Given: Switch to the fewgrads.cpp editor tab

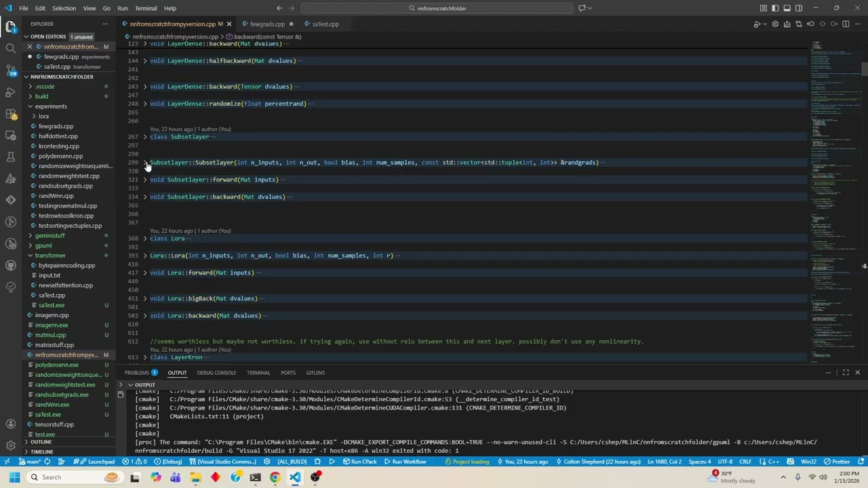Looking at the screenshot, I should coord(267,24).
